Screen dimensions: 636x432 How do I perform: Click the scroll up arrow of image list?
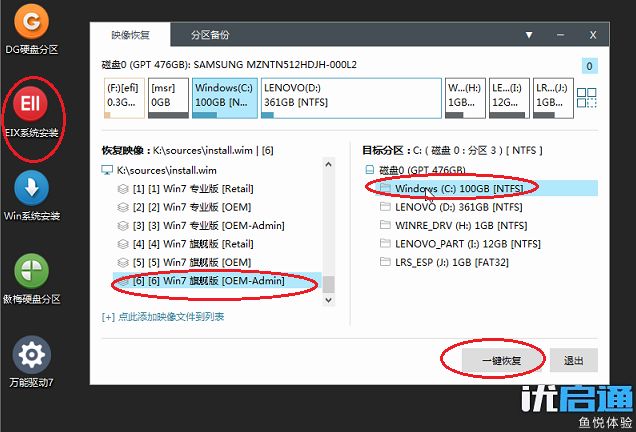coord(329,164)
